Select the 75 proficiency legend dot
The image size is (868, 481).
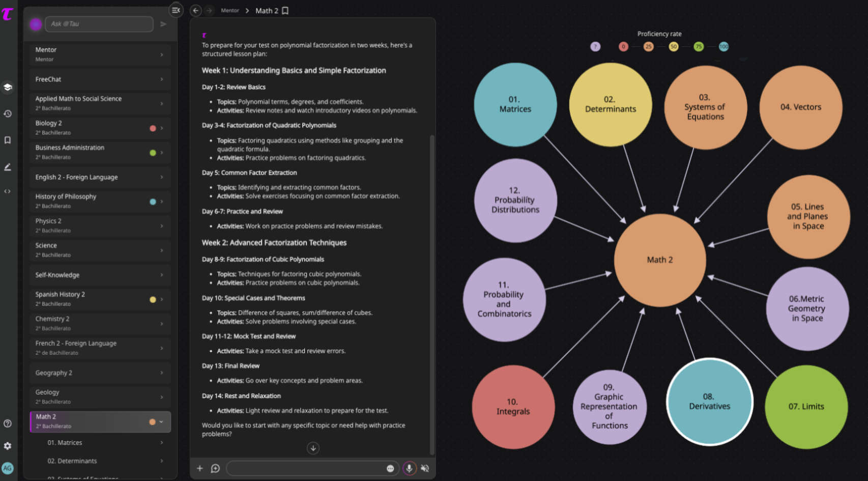pos(699,47)
